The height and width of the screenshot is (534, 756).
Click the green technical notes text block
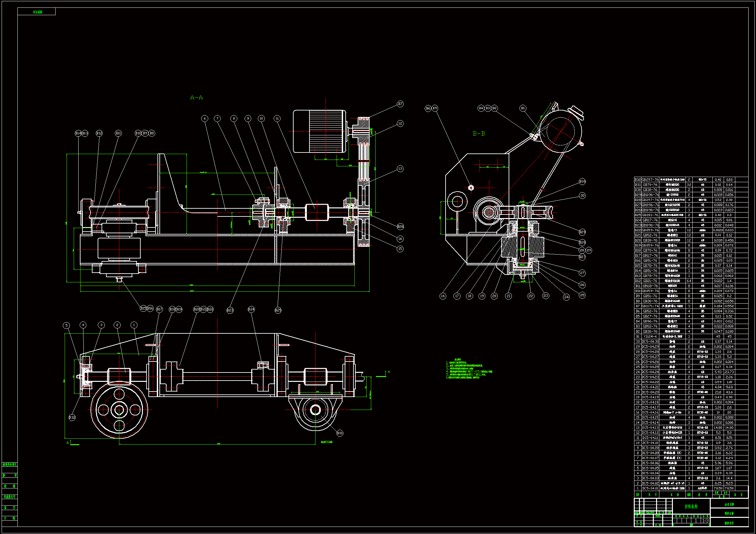469,369
